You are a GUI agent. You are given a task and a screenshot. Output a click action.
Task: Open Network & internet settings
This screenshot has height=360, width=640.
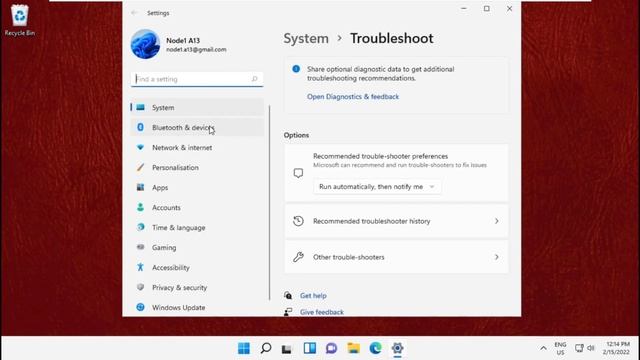pos(197,147)
